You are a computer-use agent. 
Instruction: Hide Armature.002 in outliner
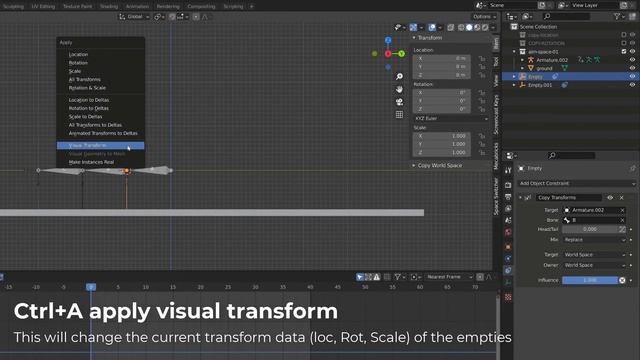pos(632,60)
